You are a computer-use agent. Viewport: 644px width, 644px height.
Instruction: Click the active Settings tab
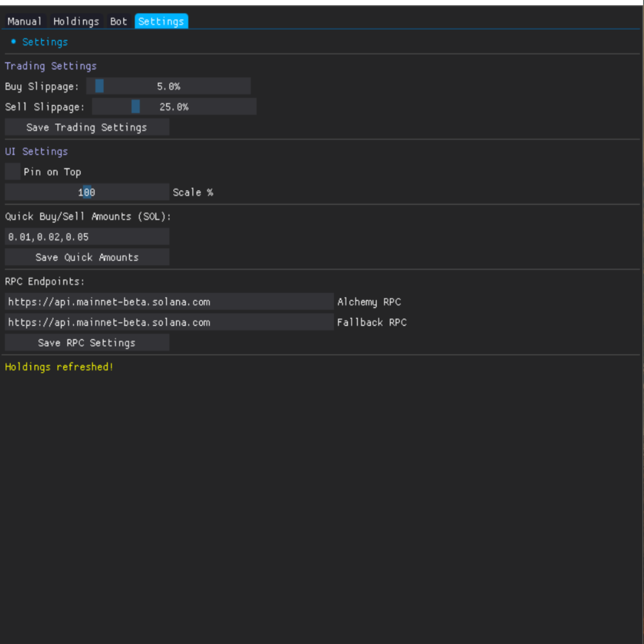[x=161, y=21]
